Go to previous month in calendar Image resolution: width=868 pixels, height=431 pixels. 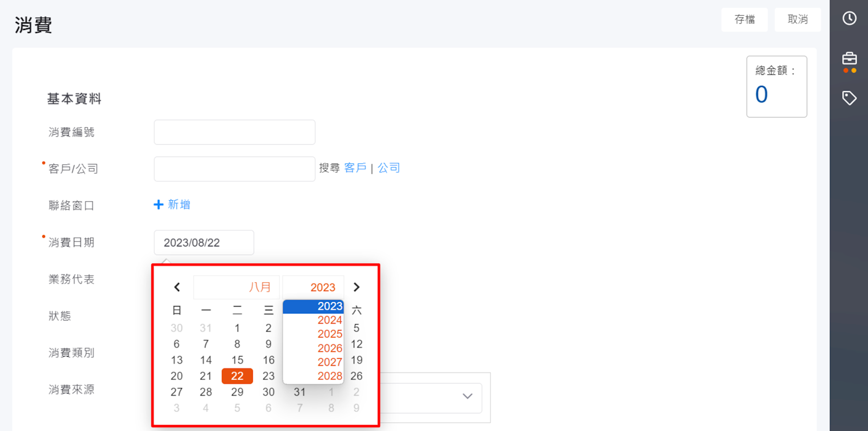coord(177,287)
